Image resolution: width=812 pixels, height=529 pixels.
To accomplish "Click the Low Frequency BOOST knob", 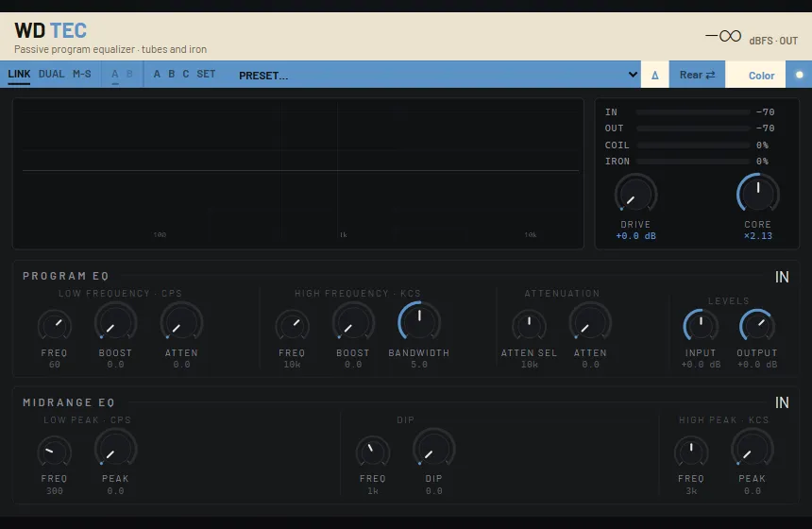I will coord(115,323).
